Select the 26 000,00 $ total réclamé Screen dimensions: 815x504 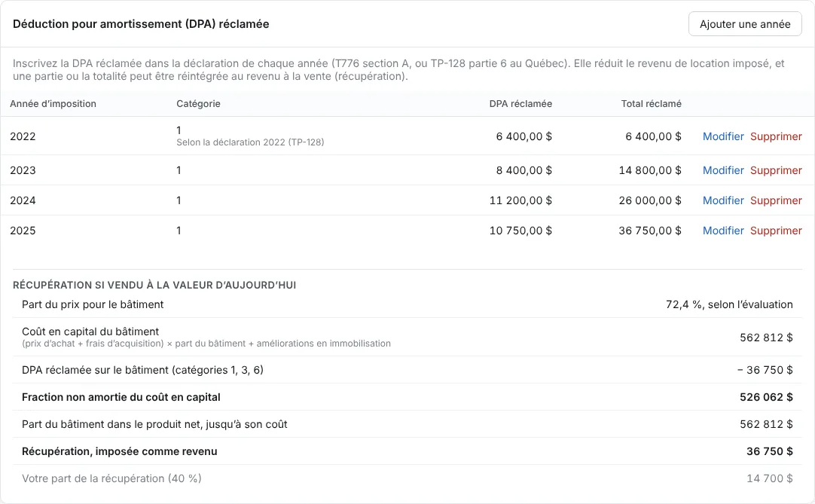click(x=650, y=200)
